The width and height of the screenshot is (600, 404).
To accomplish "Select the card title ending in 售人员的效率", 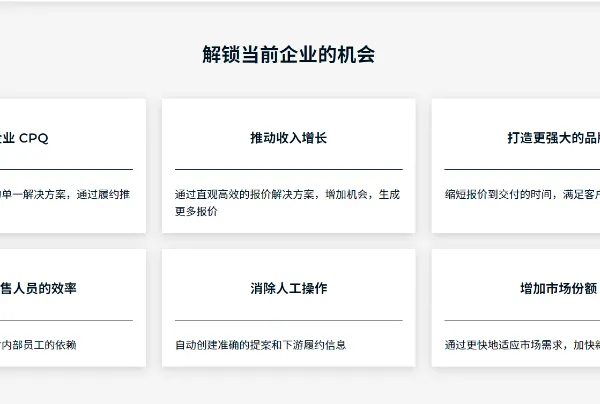I will 38,288.
